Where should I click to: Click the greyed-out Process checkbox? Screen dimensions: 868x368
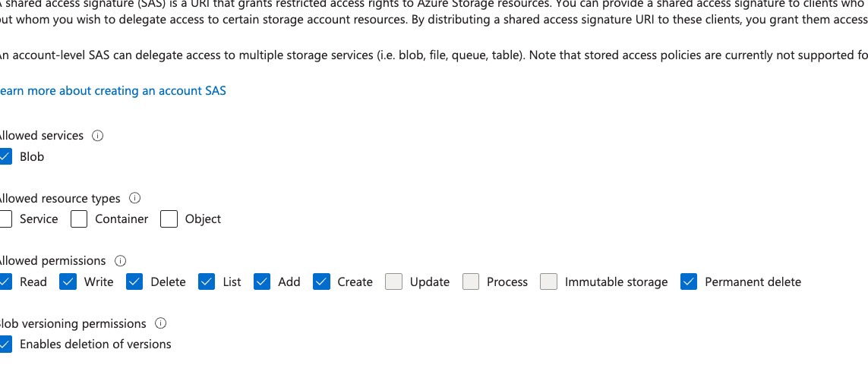pos(471,282)
